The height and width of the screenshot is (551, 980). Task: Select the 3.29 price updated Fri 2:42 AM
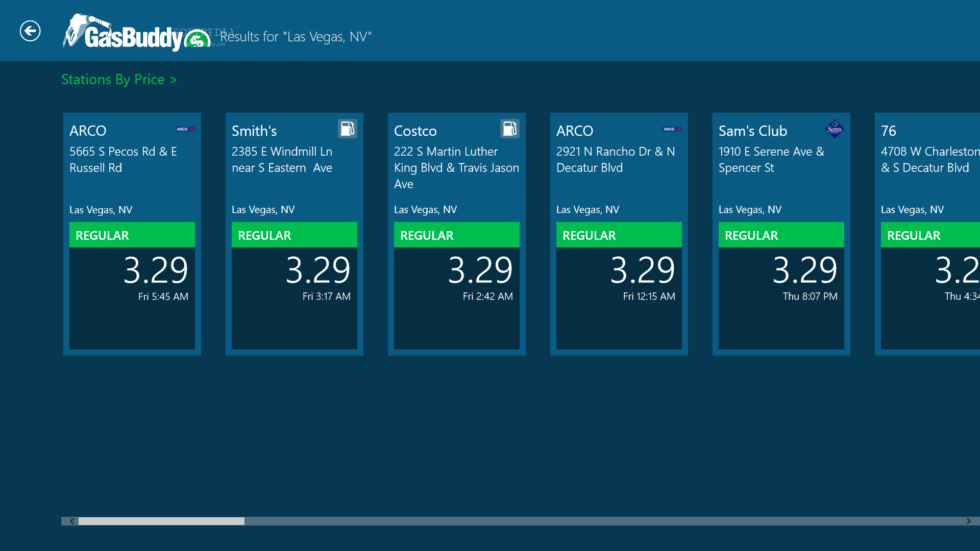(480, 270)
